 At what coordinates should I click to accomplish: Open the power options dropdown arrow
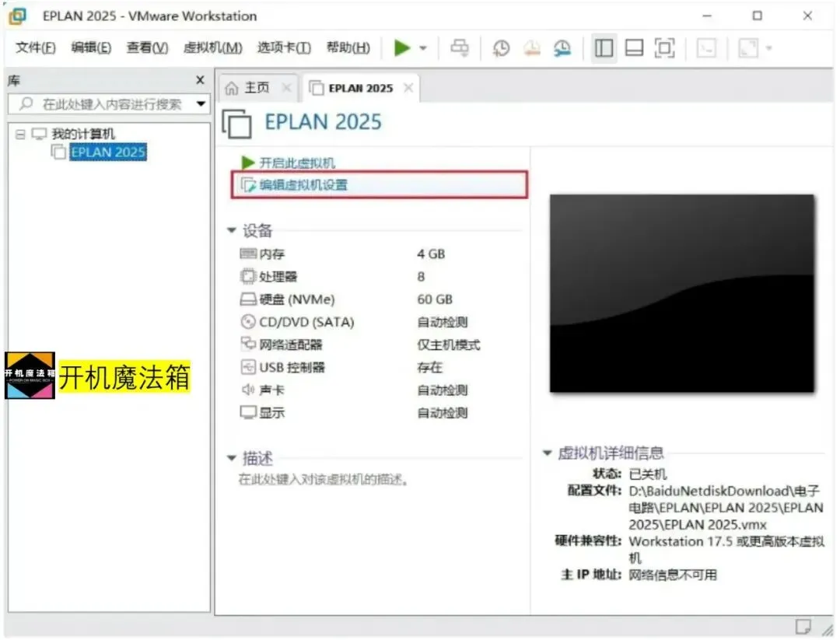[x=423, y=48]
